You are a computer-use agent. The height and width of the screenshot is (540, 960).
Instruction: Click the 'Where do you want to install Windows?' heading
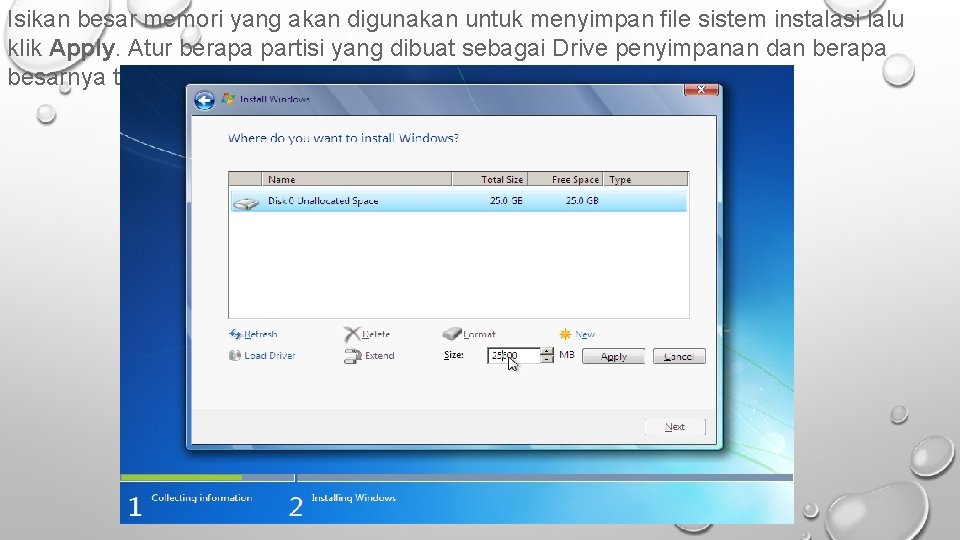point(343,138)
